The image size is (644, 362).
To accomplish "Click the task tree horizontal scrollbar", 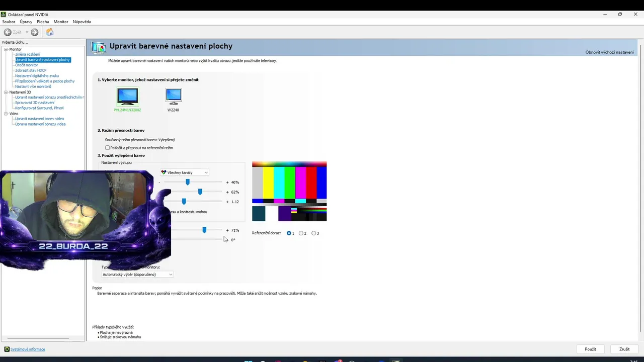I will (38, 338).
